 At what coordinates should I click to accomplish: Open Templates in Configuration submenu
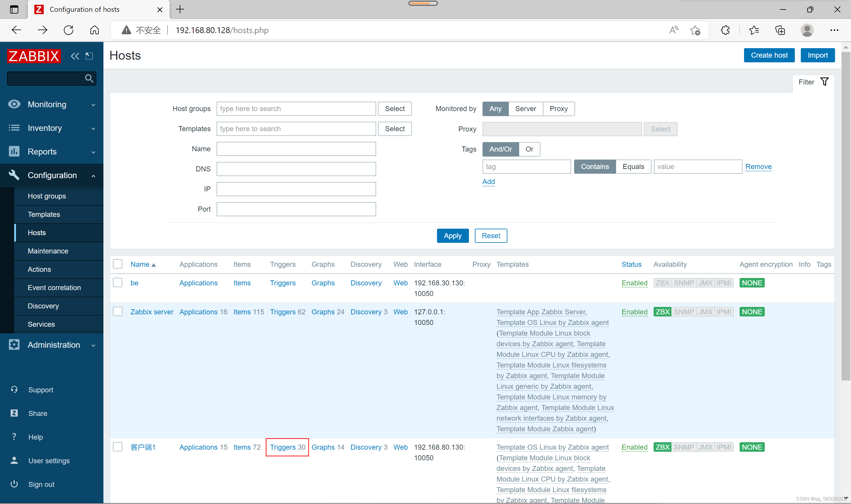click(44, 214)
